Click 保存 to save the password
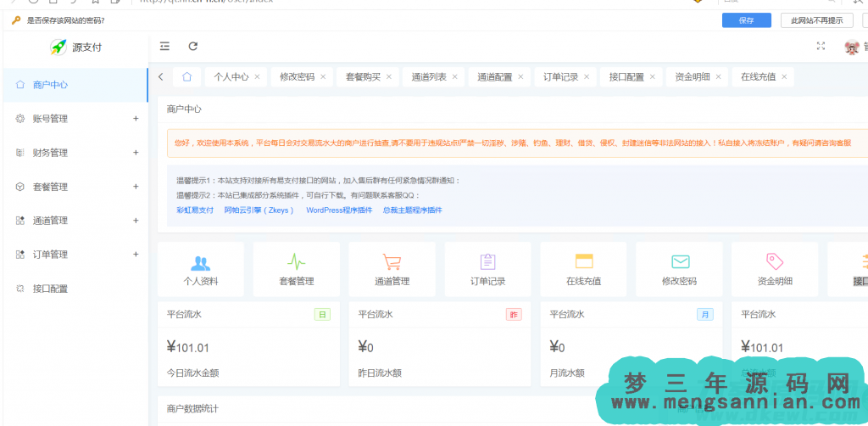Viewport: 868px width, 426px height. tap(747, 20)
